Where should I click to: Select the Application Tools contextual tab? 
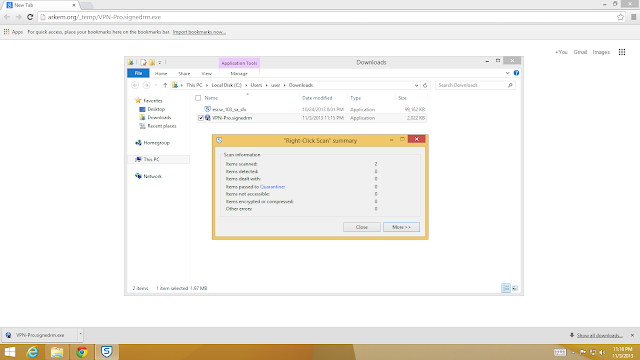pos(239,63)
